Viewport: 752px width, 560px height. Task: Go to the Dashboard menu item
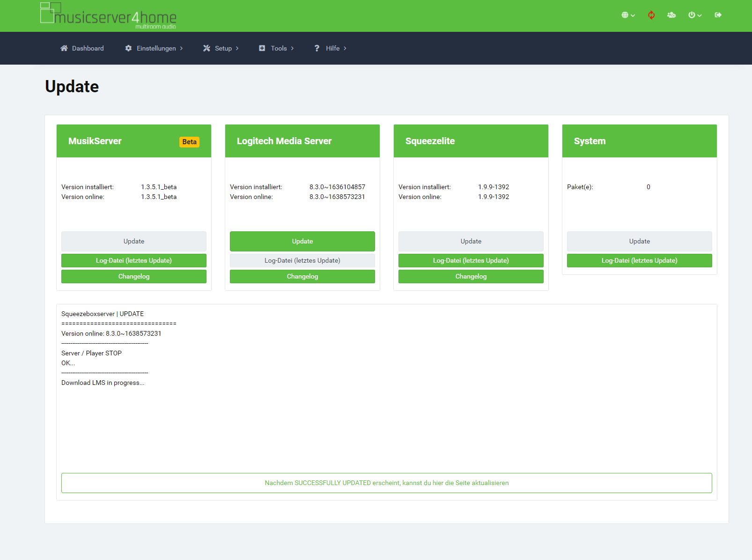[x=82, y=48]
